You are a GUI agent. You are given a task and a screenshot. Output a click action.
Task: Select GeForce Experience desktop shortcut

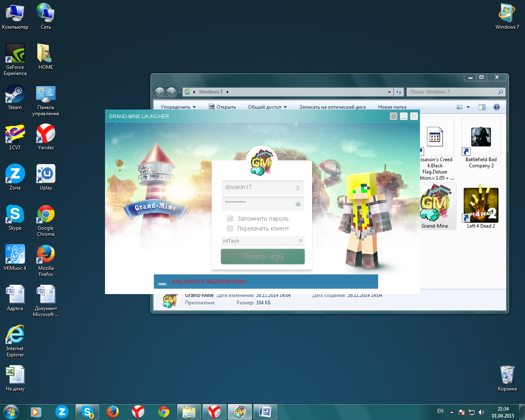[15, 60]
